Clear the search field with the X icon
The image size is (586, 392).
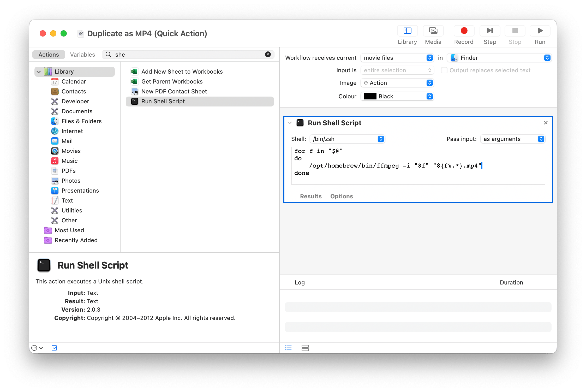click(268, 54)
